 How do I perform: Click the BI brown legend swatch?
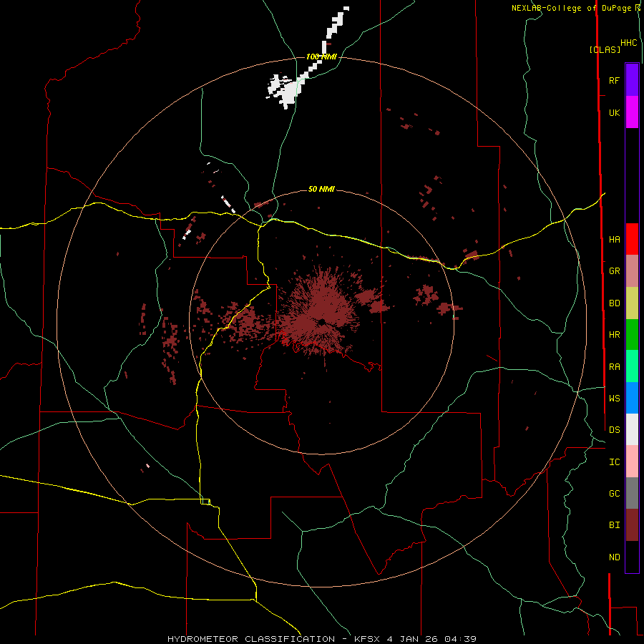[x=632, y=525]
